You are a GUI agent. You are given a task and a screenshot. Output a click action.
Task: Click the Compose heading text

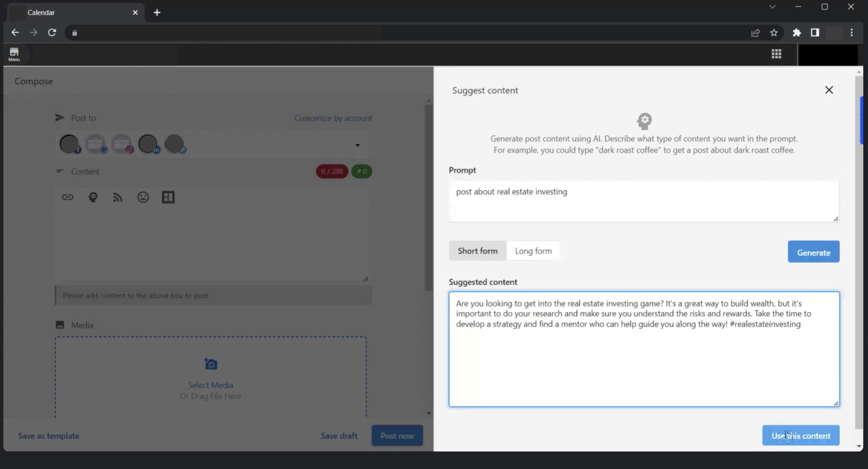[x=33, y=81]
